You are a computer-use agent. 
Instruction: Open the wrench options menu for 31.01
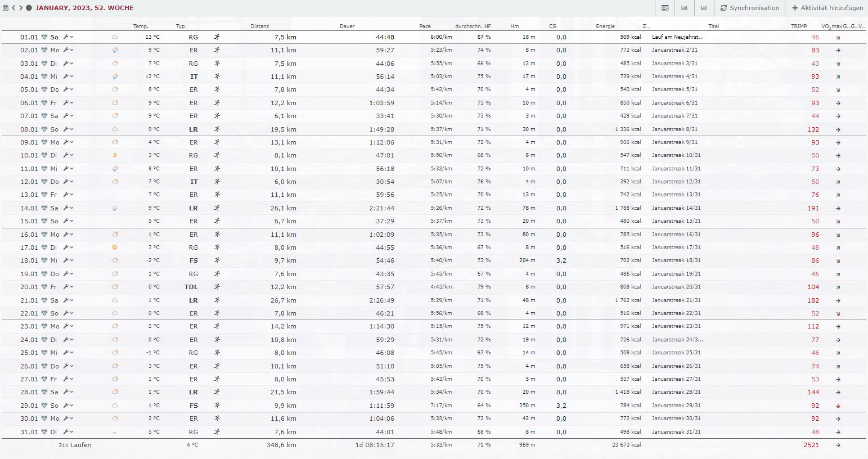[68, 432]
